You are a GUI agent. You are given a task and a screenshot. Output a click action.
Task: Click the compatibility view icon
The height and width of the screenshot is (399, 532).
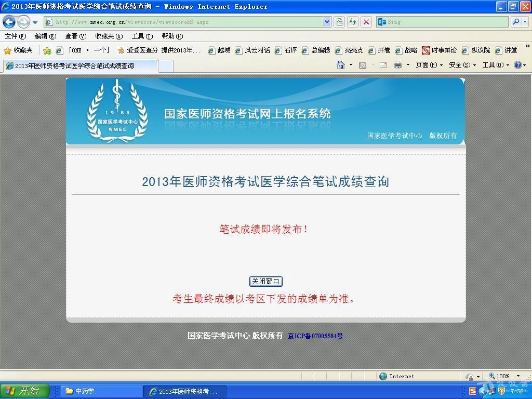tap(339, 22)
